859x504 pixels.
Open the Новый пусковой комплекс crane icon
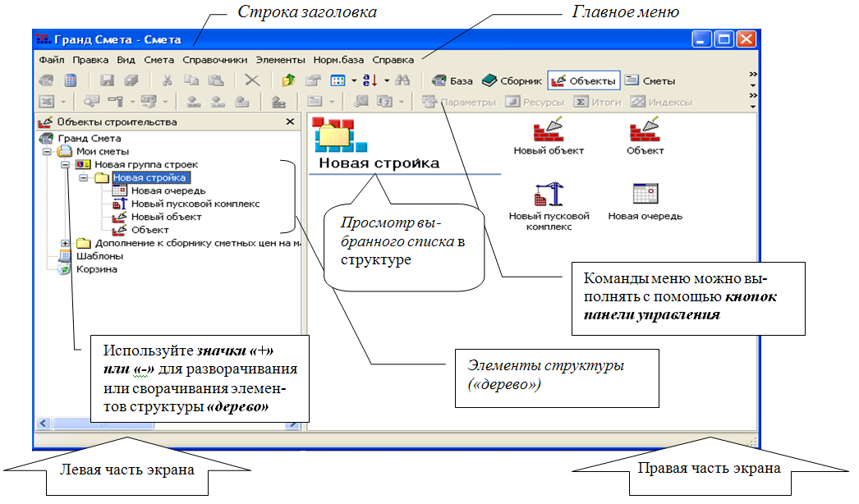[x=549, y=207]
